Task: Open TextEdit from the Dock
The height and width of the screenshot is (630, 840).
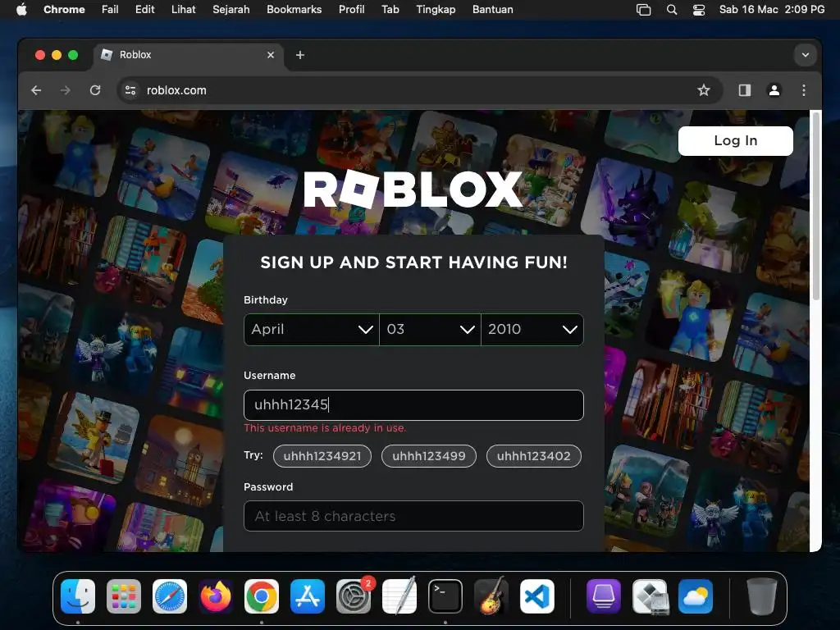Action: [399, 596]
